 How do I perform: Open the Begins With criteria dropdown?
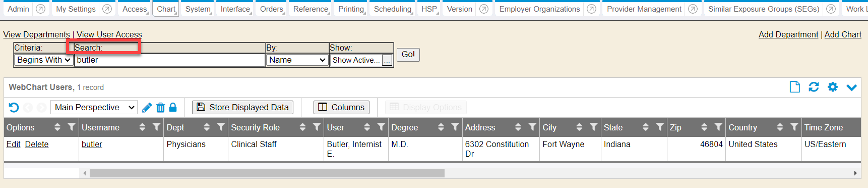(44, 60)
